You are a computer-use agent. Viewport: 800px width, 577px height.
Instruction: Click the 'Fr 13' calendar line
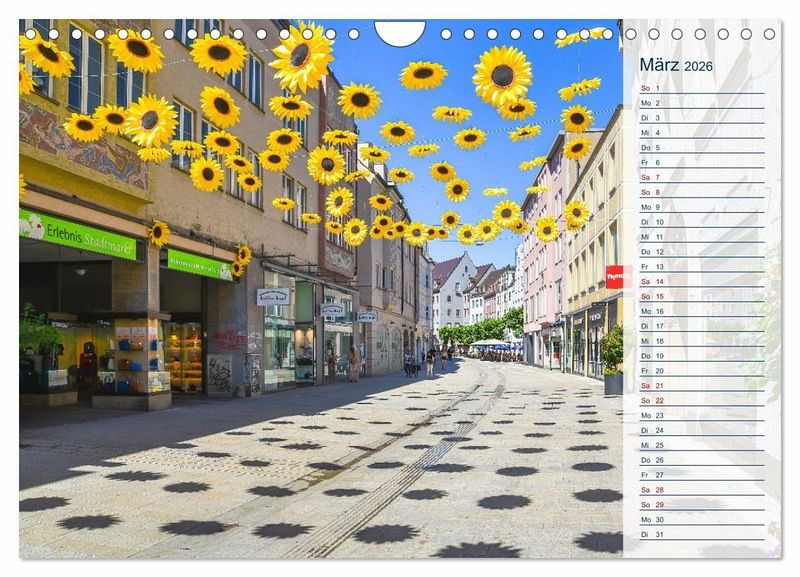click(x=702, y=266)
